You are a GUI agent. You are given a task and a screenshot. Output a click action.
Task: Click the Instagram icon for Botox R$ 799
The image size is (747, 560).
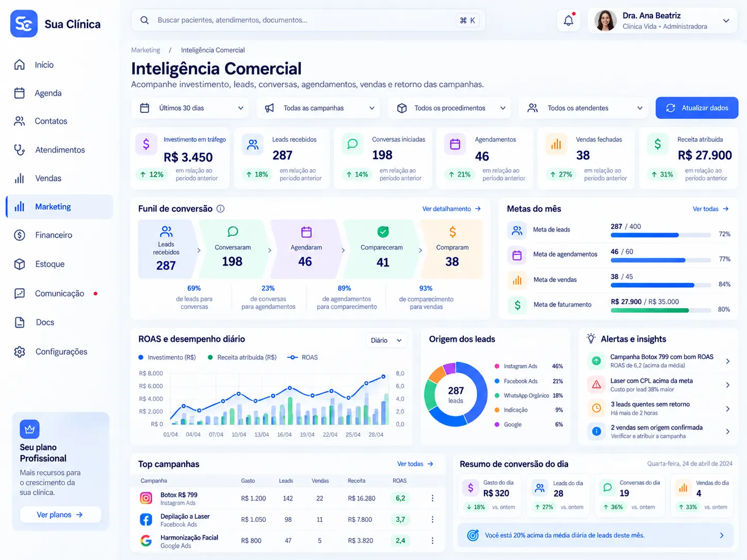tap(147, 498)
